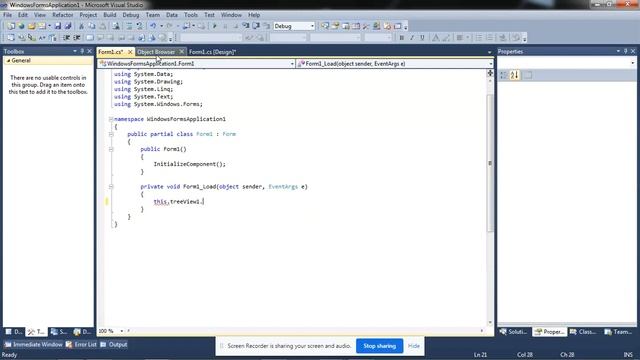Screen dimensions: 640x360
Task: Toggle Bold formatting button
Action: [x=402, y=38]
